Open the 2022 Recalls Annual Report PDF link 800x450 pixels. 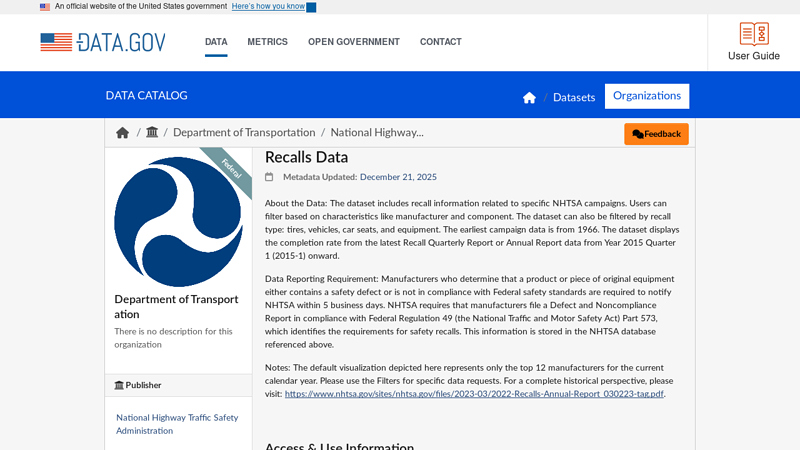(x=474, y=394)
